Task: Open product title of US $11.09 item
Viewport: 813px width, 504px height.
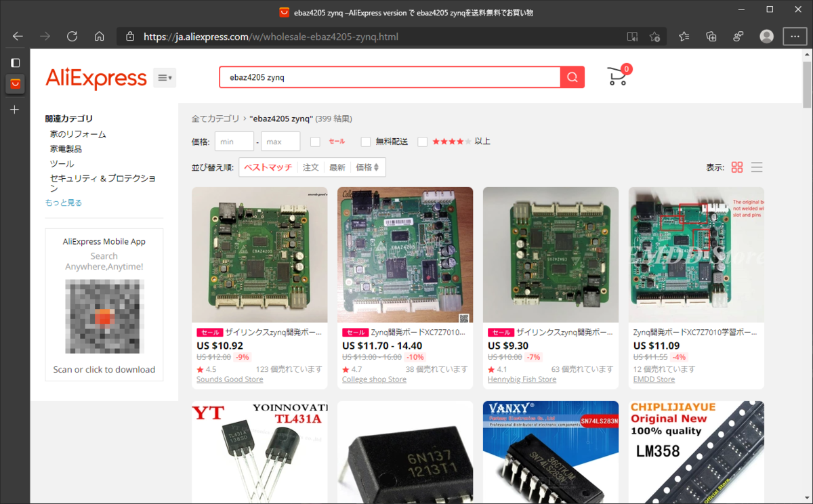Action: pos(696,333)
